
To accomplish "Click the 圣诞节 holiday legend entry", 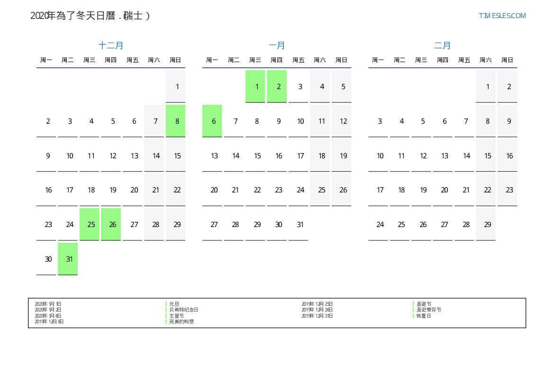I will [x=424, y=304].
